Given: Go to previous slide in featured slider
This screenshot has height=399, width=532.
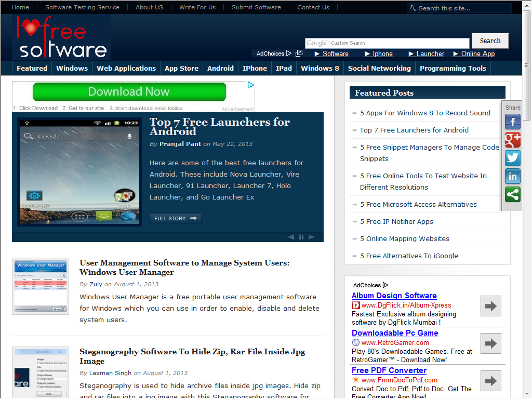Looking at the screenshot, I should pos(291,237).
